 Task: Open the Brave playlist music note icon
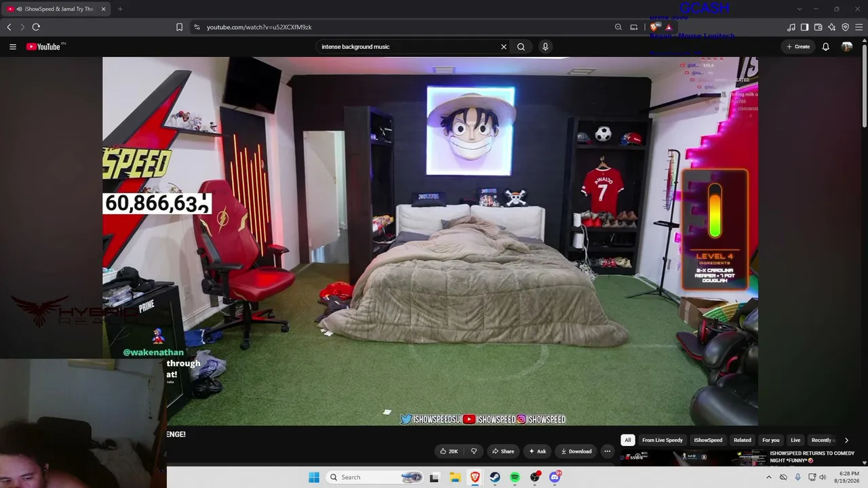[x=791, y=27]
